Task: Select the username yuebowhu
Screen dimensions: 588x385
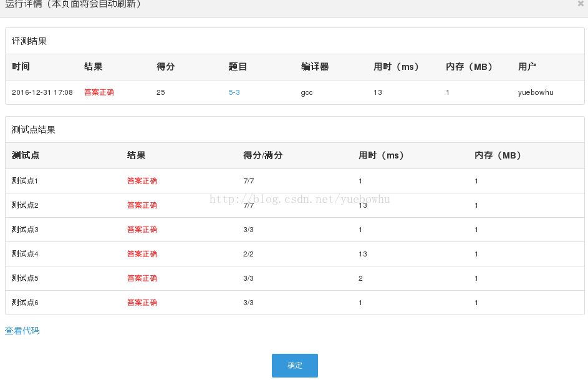Action: 536,92
